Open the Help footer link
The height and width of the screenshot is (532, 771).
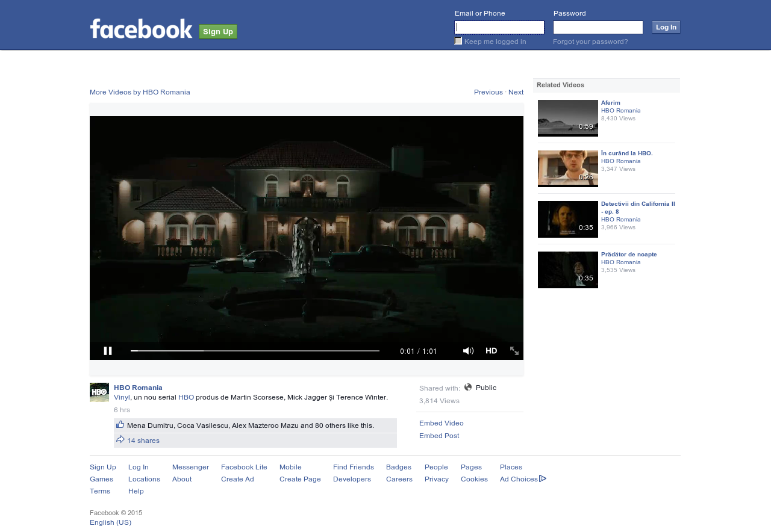coord(136,491)
